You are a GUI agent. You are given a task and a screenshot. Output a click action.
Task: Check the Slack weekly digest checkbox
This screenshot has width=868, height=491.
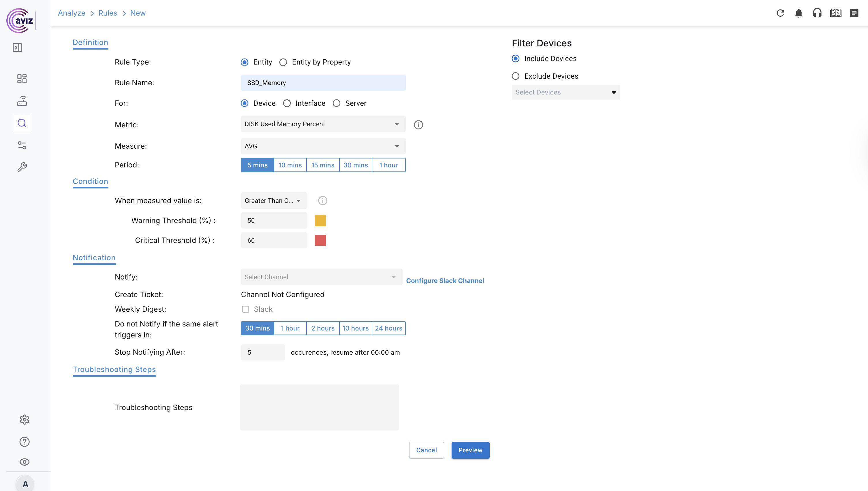[x=246, y=309]
